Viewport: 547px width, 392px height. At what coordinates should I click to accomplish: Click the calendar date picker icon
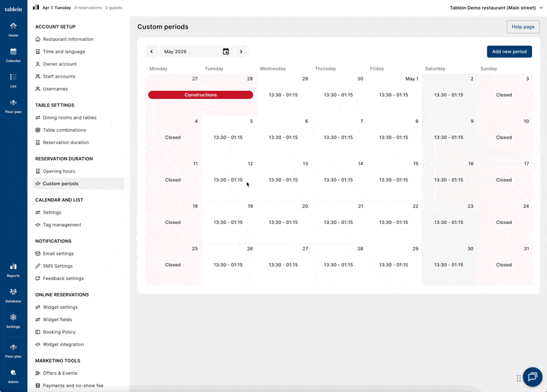[226, 51]
